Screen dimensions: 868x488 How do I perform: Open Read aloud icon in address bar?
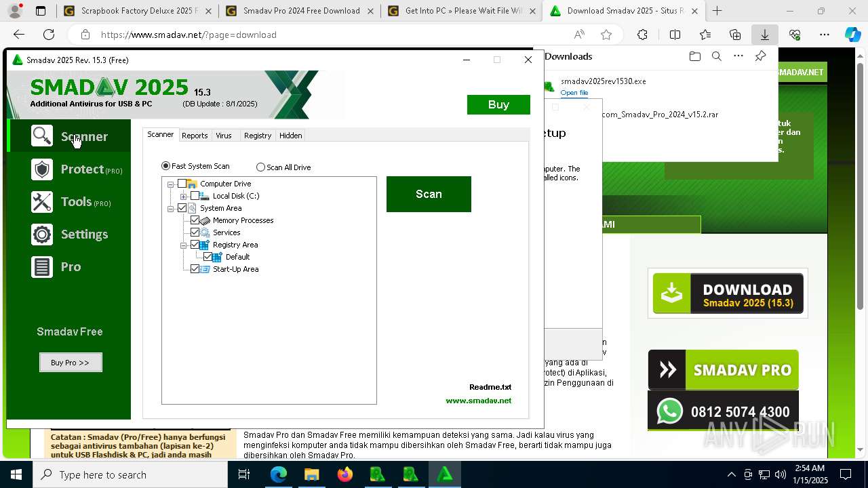point(579,35)
